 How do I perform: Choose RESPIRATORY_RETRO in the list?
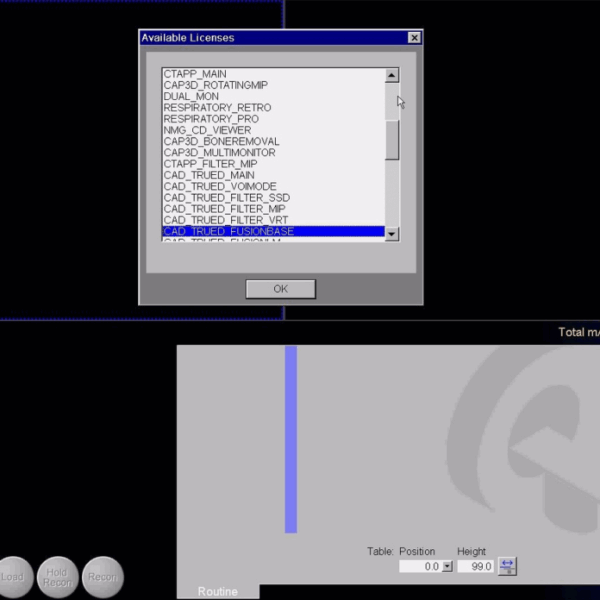click(x=217, y=108)
